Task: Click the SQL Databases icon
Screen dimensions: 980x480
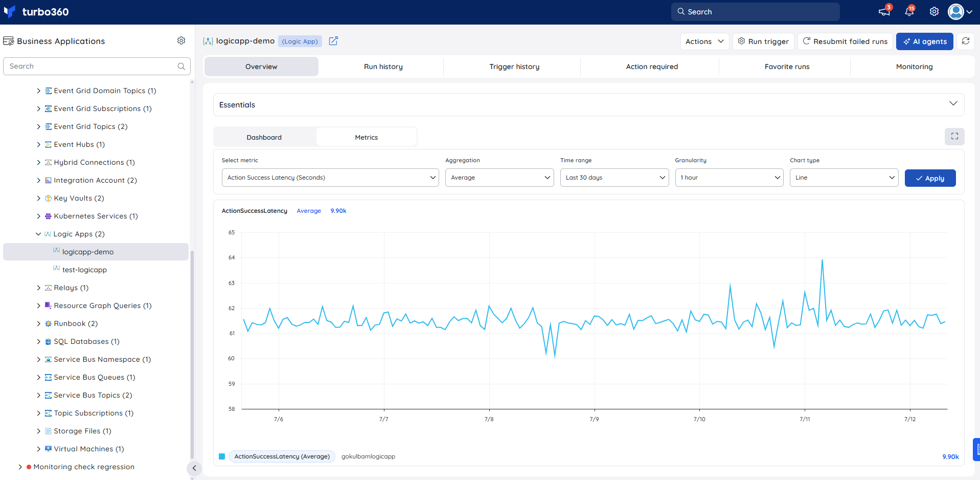Action: [x=48, y=341]
